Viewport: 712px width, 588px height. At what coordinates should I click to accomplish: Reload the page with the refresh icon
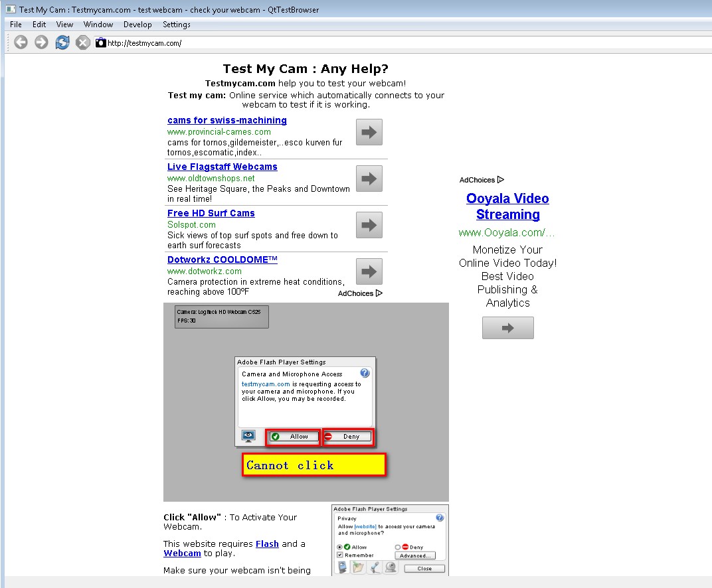click(62, 42)
